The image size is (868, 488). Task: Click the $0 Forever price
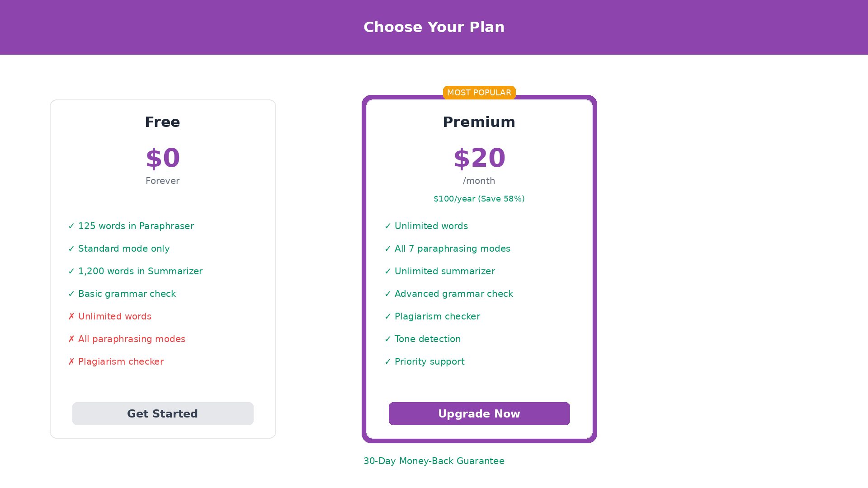[x=163, y=158]
